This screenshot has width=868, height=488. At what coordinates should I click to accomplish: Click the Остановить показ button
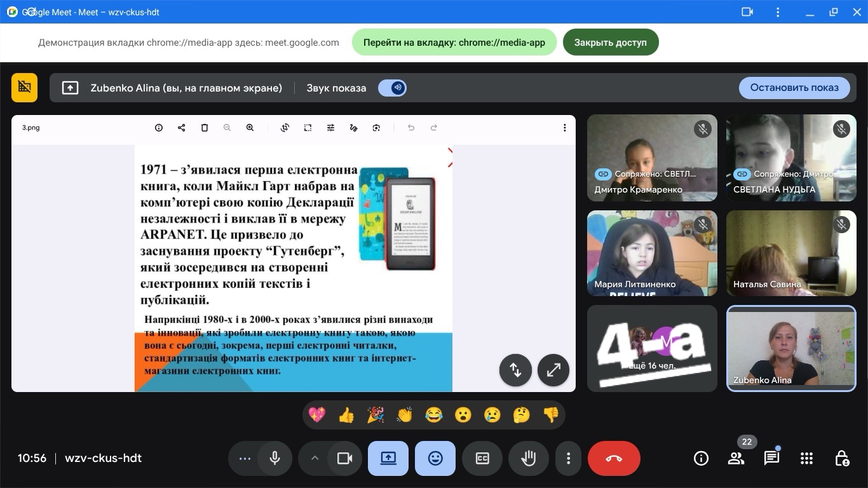(794, 88)
